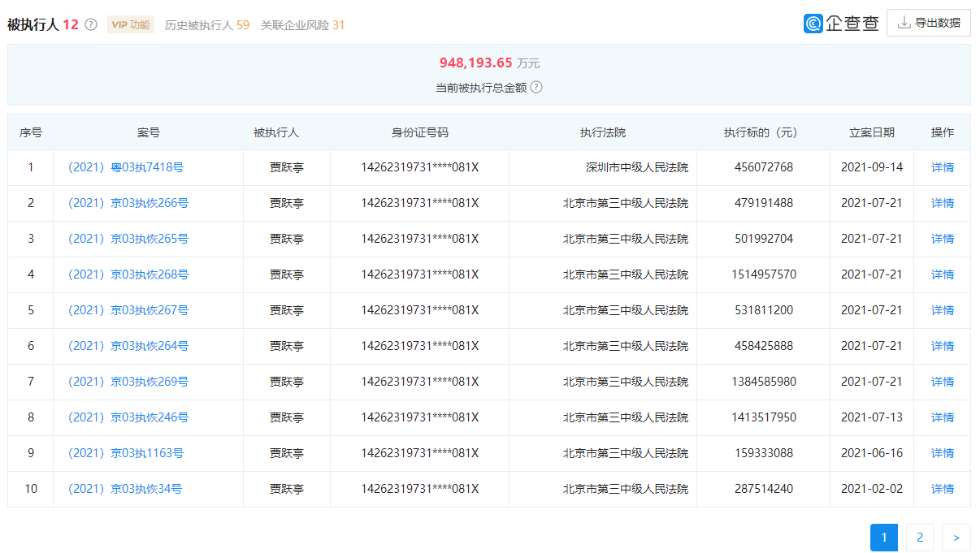Switch to the 历史被执行人 tab
The image size is (980, 553).
pos(207,24)
